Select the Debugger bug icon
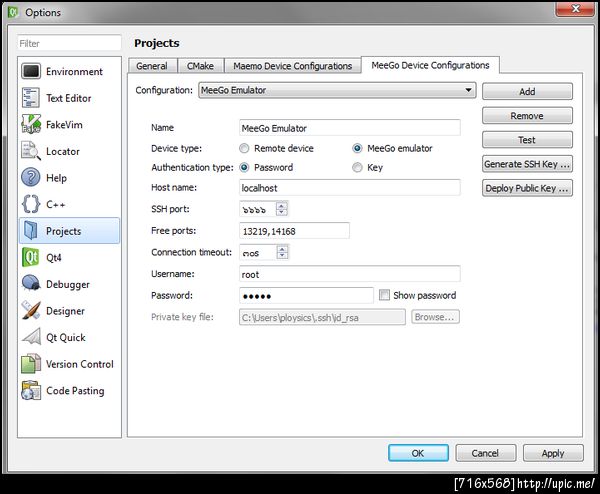The height and width of the screenshot is (494, 600). (x=31, y=284)
